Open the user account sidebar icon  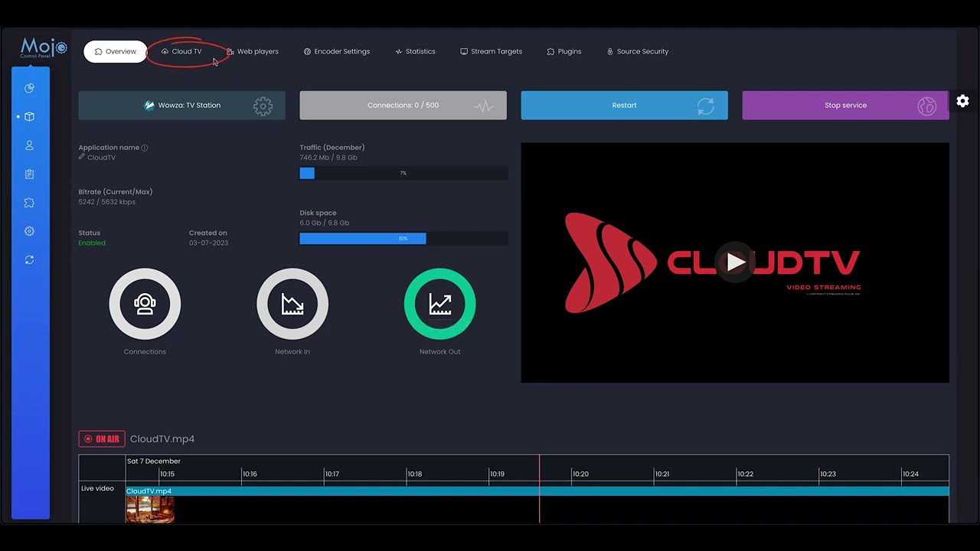29,145
